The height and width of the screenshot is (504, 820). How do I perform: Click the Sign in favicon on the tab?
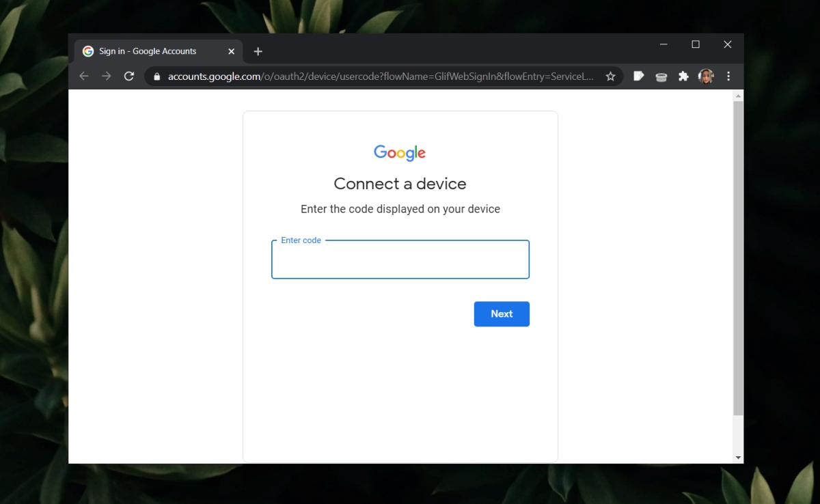point(88,51)
